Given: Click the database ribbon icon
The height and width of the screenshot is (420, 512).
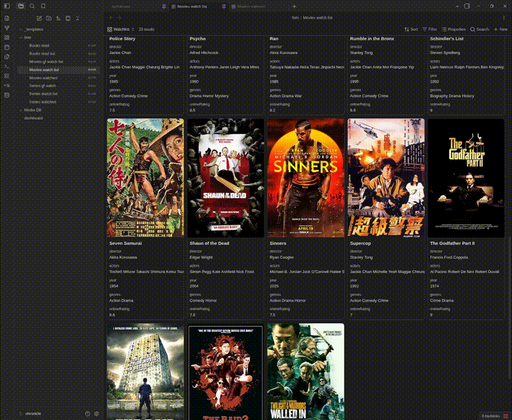Looking at the screenshot, I should point(7,95).
